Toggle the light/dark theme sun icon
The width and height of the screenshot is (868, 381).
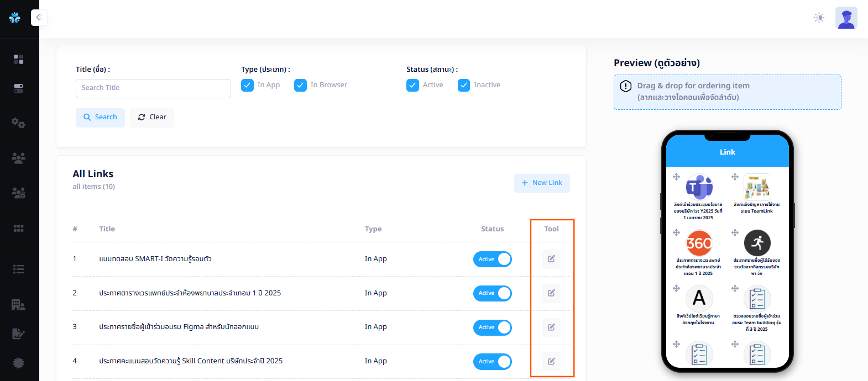(x=819, y=18)
